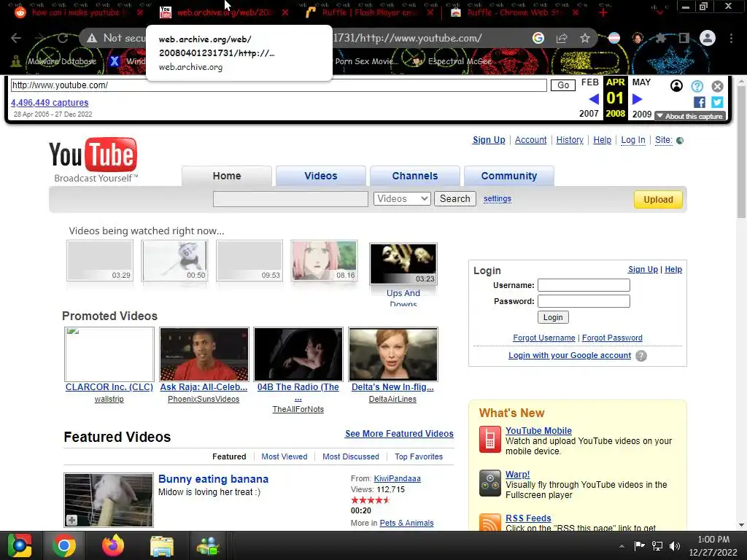Click the Password input field
The width and height of the screenshot is (747, 560).
[x=584, y=301]
